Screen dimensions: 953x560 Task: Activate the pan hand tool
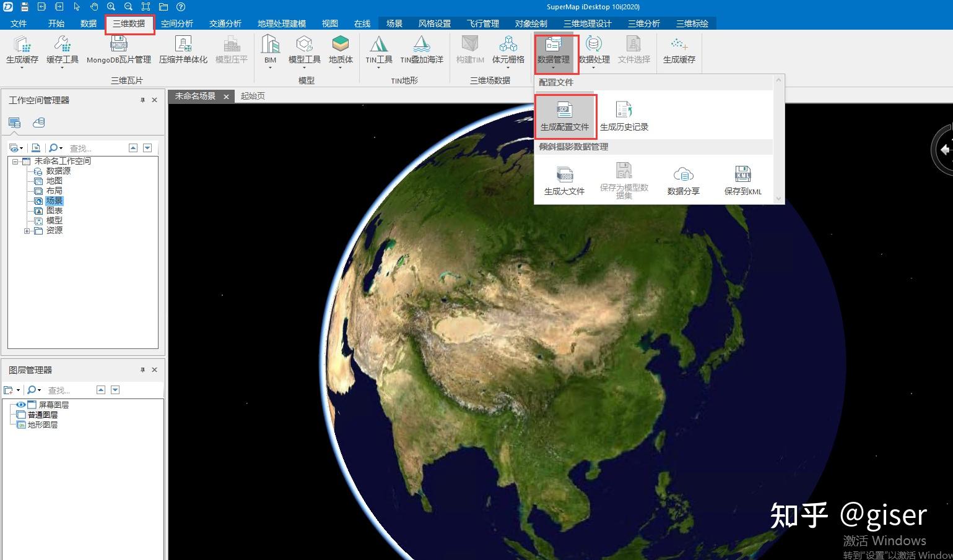point(94,7)
